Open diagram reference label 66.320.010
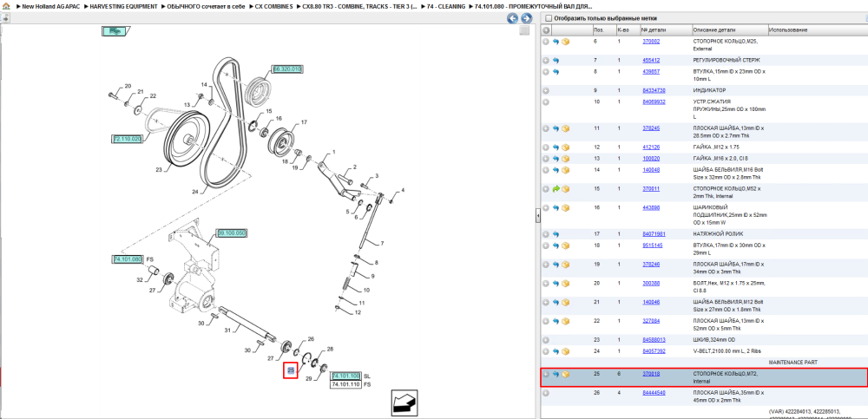The width and height of the screenshot is (868, 419). (286, 69)
